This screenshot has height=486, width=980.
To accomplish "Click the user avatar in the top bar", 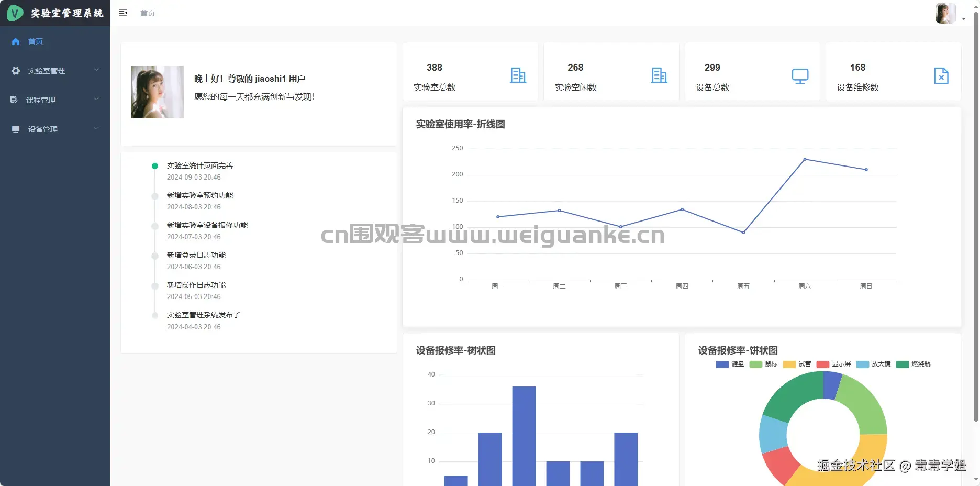I will (x=946, y=13).
